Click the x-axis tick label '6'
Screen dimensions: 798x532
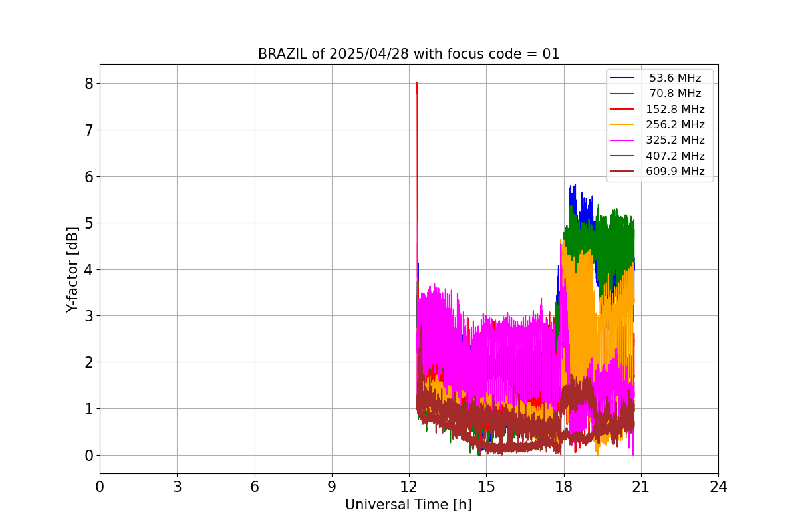255,487
